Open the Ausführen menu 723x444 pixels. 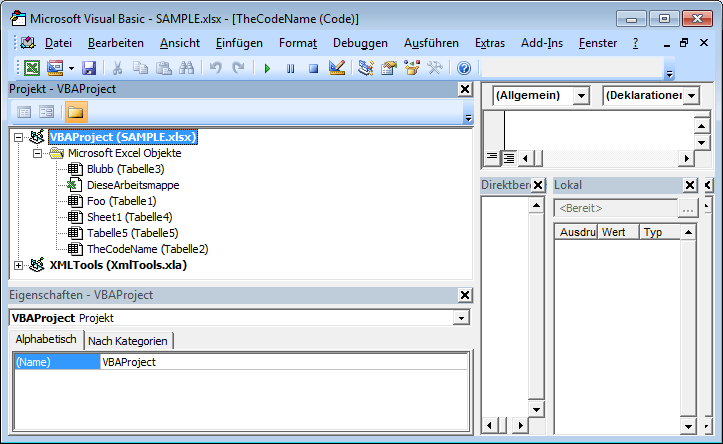tap(431, 43)
